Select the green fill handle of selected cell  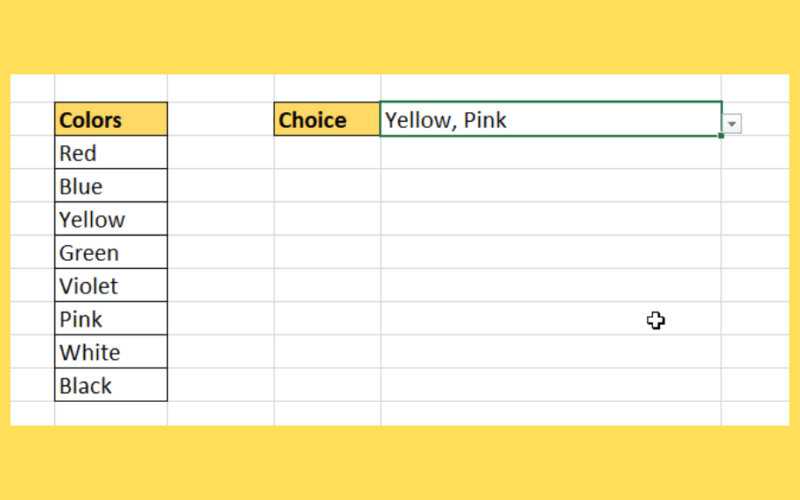point(721,136)
